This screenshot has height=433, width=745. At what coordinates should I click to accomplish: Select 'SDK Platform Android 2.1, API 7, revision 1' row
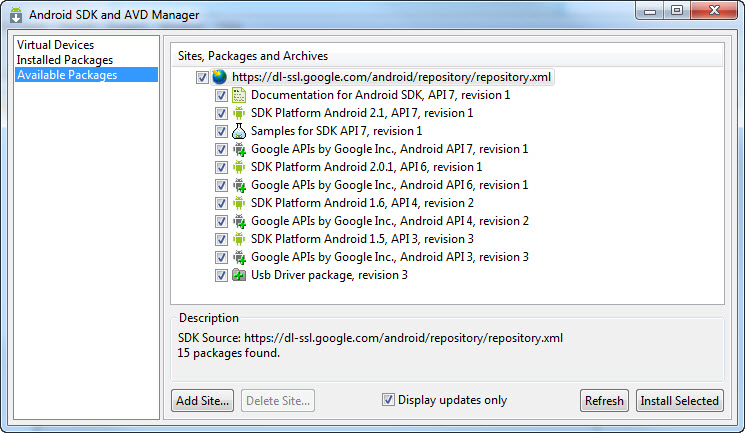click(362, 113)
